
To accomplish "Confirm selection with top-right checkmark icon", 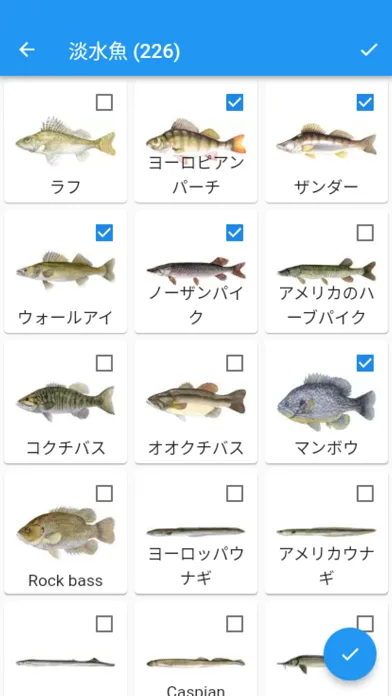I will [x=368, y=50].
